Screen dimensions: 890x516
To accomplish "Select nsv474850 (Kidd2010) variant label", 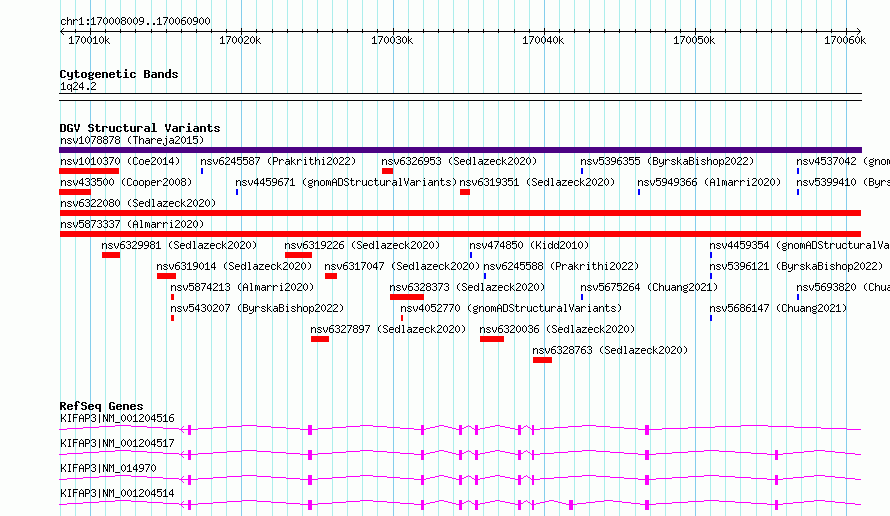I will pos(529,245).
